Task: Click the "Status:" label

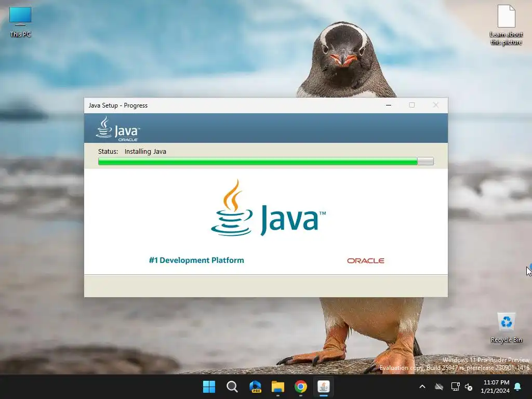Action: click(x=108, y=151)
